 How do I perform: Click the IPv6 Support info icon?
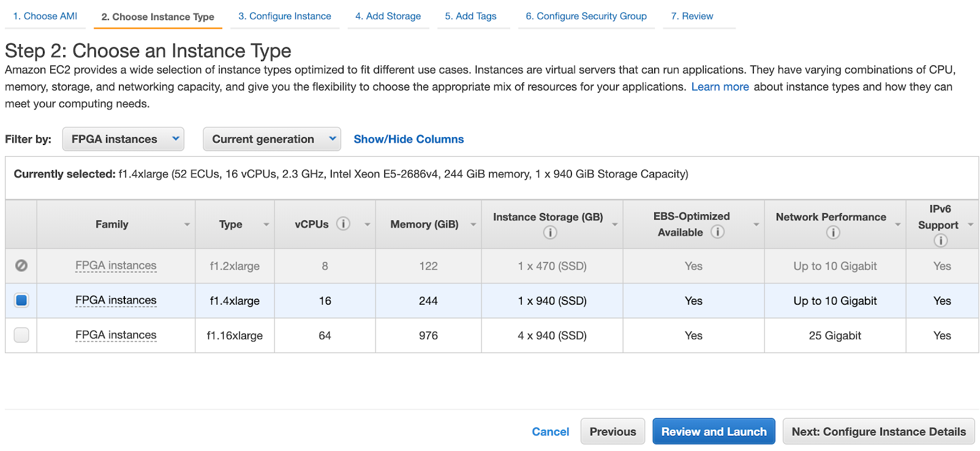click(940, 240)
